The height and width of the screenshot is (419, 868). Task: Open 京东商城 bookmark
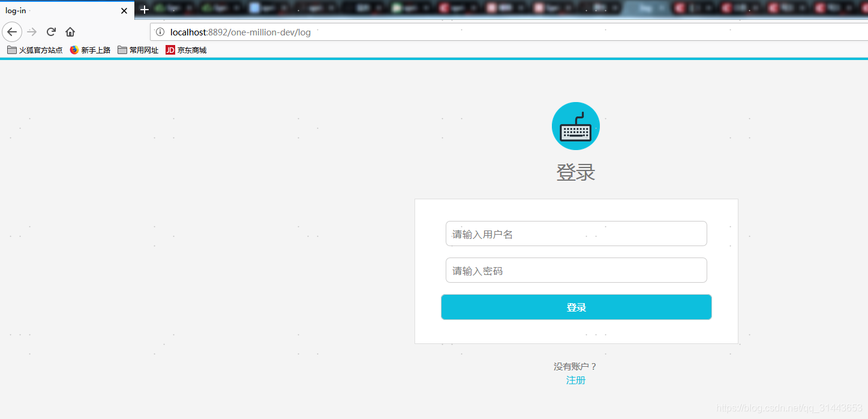(x=186, y=50)
